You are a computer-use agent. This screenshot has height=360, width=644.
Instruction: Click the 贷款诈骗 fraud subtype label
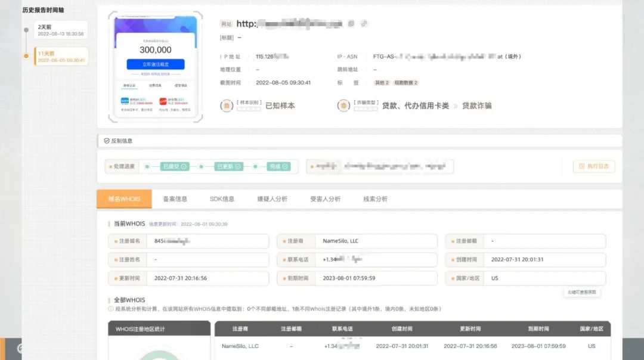tap(476, 106)
